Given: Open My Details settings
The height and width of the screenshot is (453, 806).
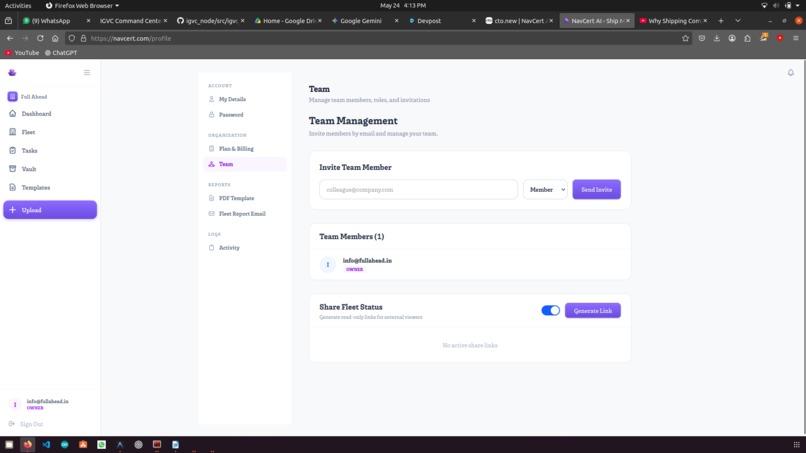Looking at the screenshot, I should [245, 99].
